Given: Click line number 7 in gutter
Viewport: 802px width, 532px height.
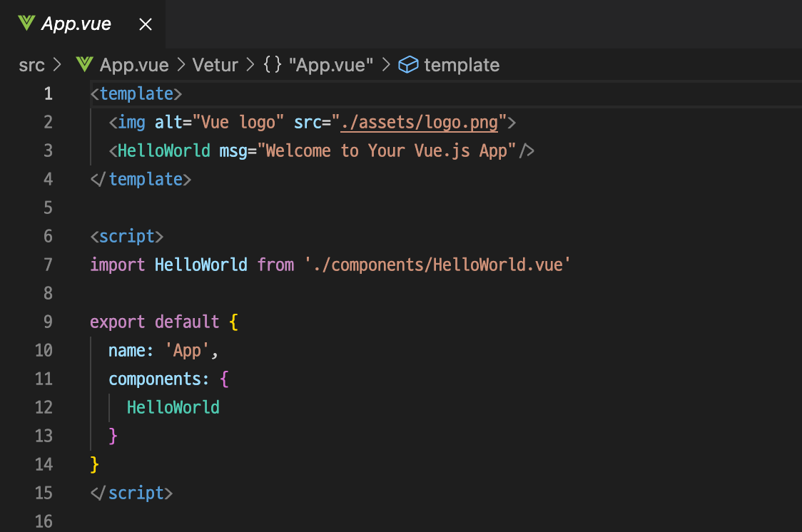Looking at the screenshot, I should point(48,265).
